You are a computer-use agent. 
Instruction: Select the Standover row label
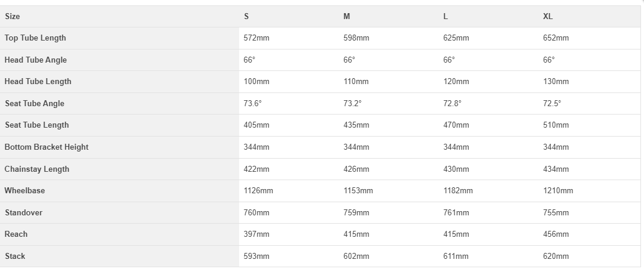pyautogui.click(x=23, y=213)
